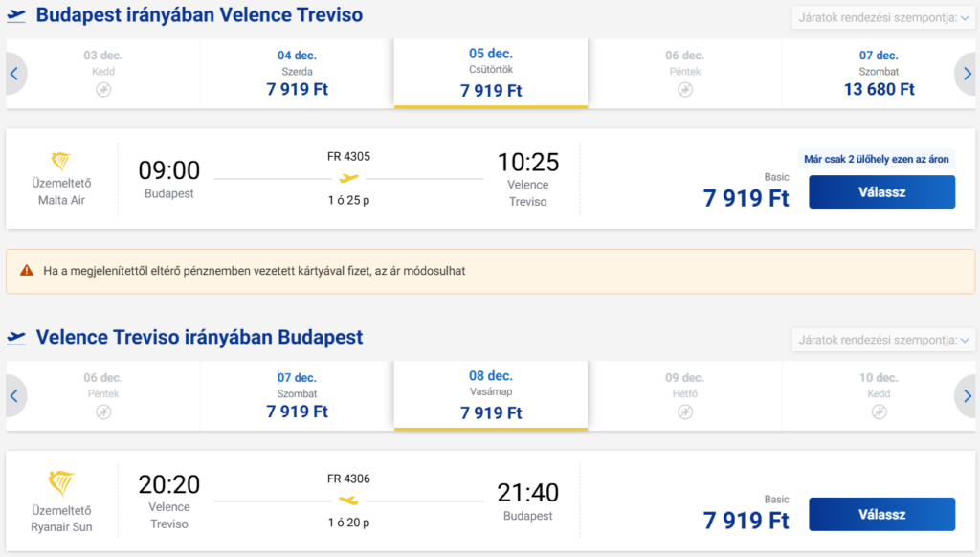
Task: Select the 07 dec. Szombat 13 680 Ft tab
Action: pyautogui.click(x=879, y=74)
